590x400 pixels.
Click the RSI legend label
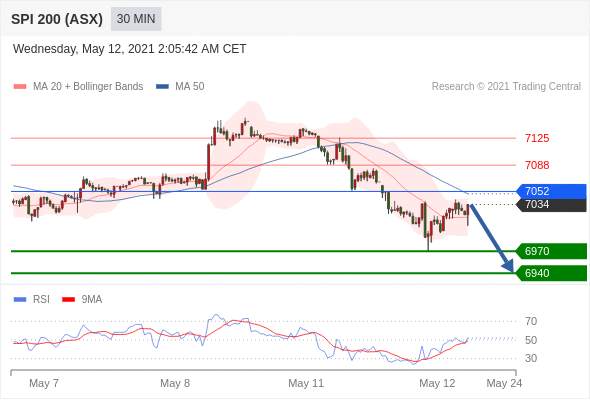click(41, 300)
